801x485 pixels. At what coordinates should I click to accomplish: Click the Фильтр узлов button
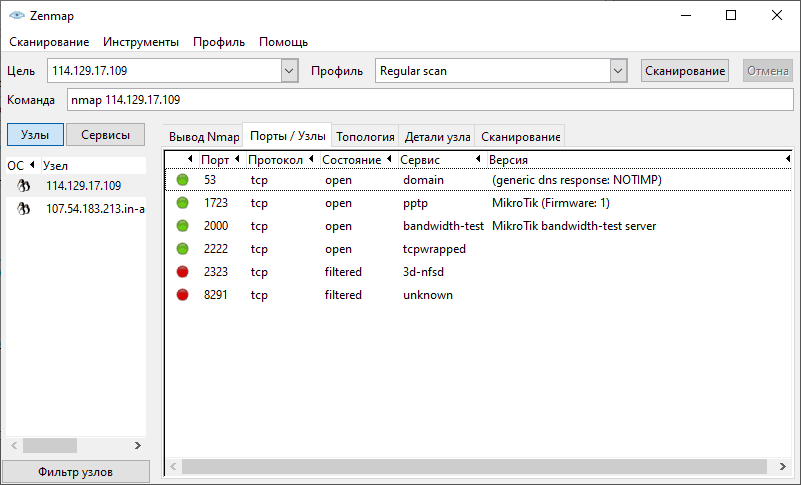pyautogui.click(x=76, y=472)
